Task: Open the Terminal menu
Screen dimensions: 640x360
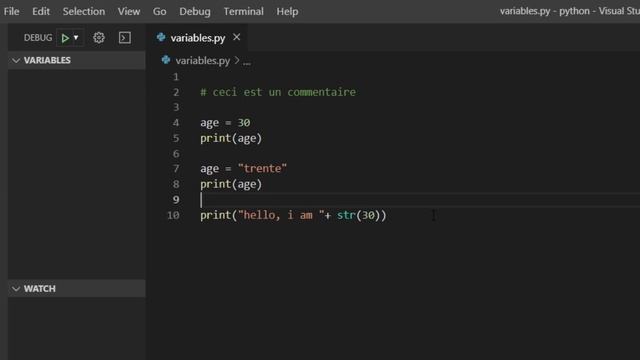Action: pyautogui.click(x=243, y=11)
